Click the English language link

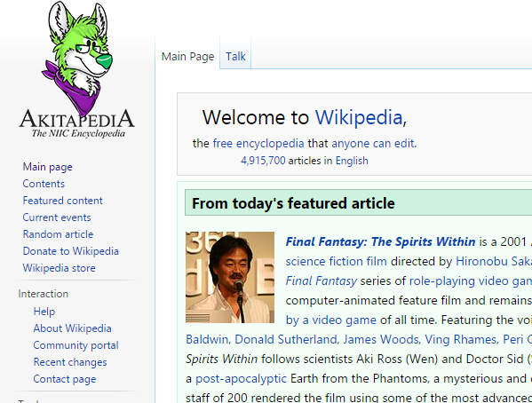352,161
